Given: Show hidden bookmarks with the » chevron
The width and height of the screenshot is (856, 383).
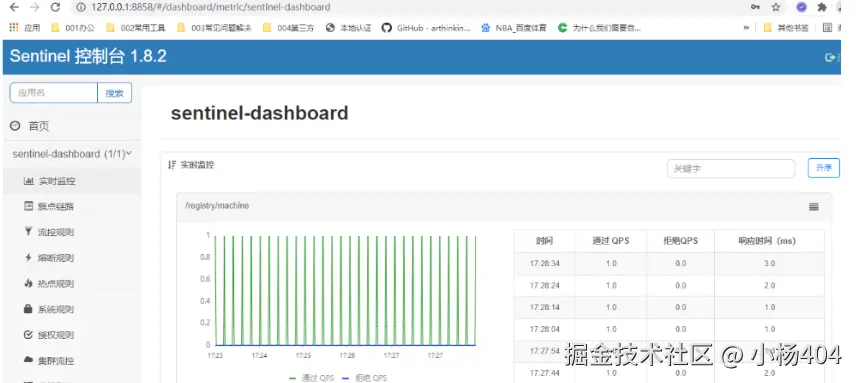Looking at the screenshot, I should [746, 28].
